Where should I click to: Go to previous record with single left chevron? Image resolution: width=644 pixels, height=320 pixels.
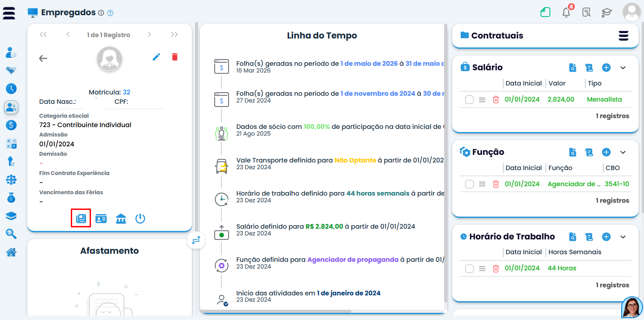(68, 34)
